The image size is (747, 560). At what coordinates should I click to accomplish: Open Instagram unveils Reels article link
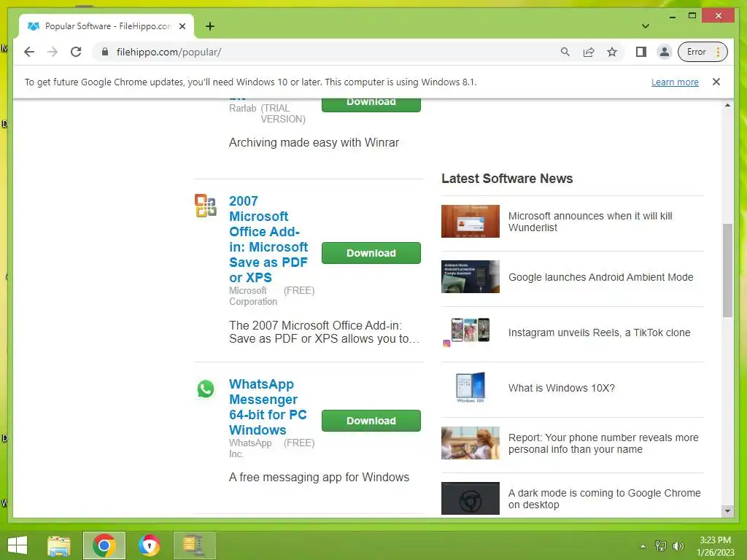tap(600, 332)
